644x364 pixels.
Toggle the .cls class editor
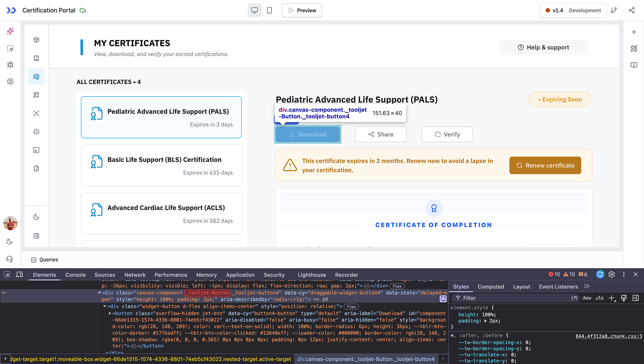point(599,298)
